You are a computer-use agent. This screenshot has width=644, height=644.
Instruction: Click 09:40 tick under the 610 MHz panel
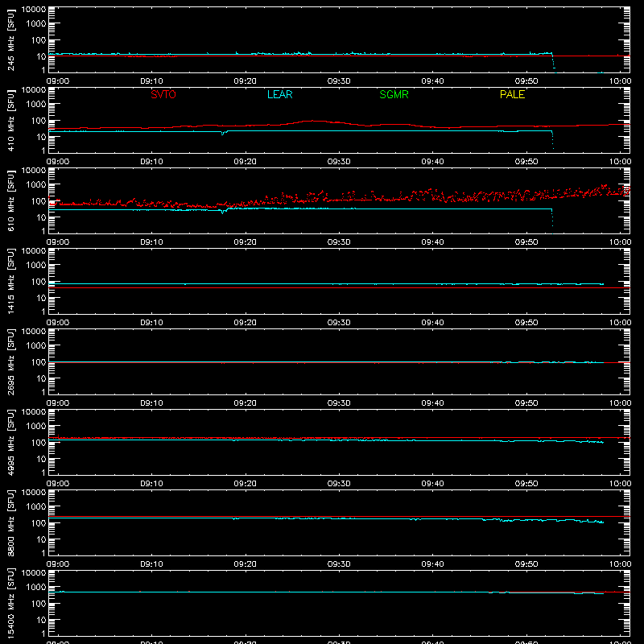tap(432, 242)
